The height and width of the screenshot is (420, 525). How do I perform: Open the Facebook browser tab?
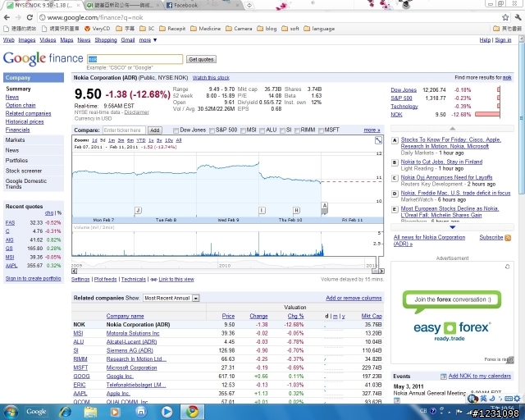tap(201, 6)
